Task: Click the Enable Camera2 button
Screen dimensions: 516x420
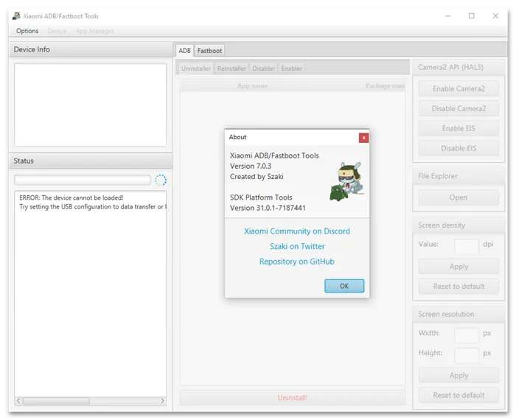Action: 459,89
